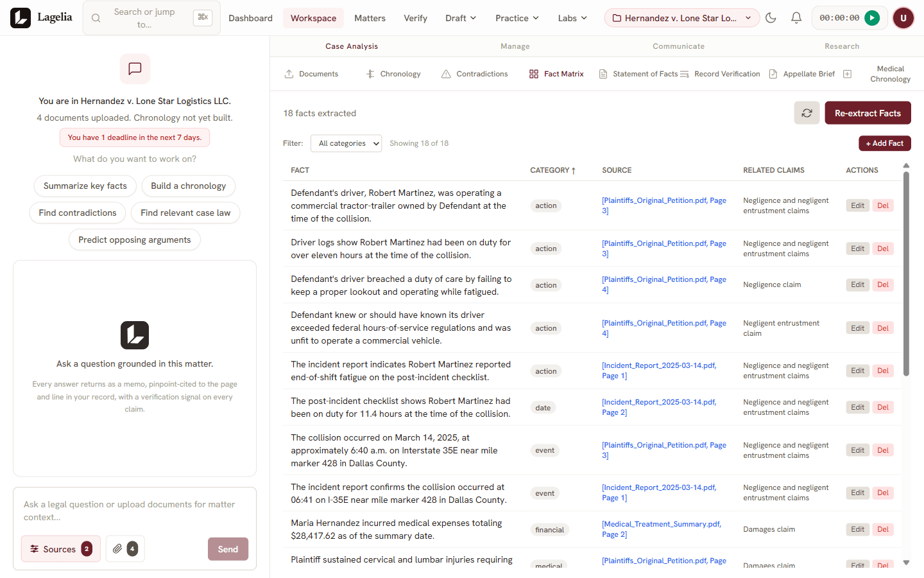Click the fact table vertical scrollbar
924x578 pixels.
pos(906,273)
